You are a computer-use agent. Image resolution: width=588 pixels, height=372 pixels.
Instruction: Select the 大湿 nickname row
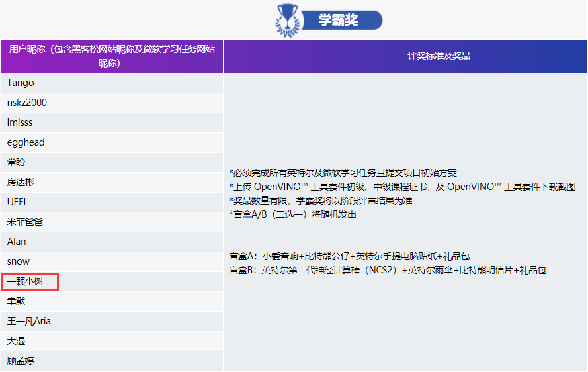click(x=112, y=341)
